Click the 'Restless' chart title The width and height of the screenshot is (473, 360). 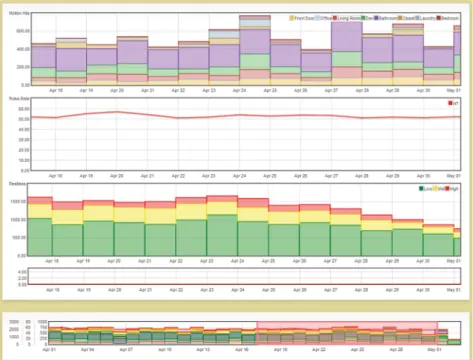(17, 184)
